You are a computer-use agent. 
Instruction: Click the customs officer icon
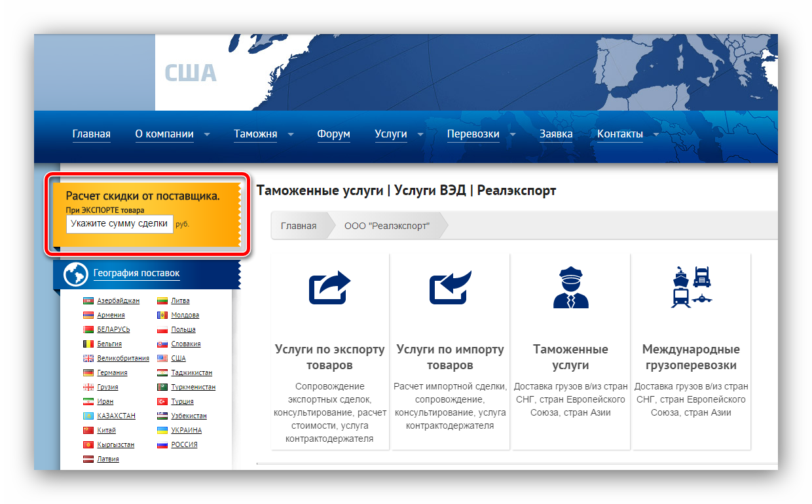point(571,287)
